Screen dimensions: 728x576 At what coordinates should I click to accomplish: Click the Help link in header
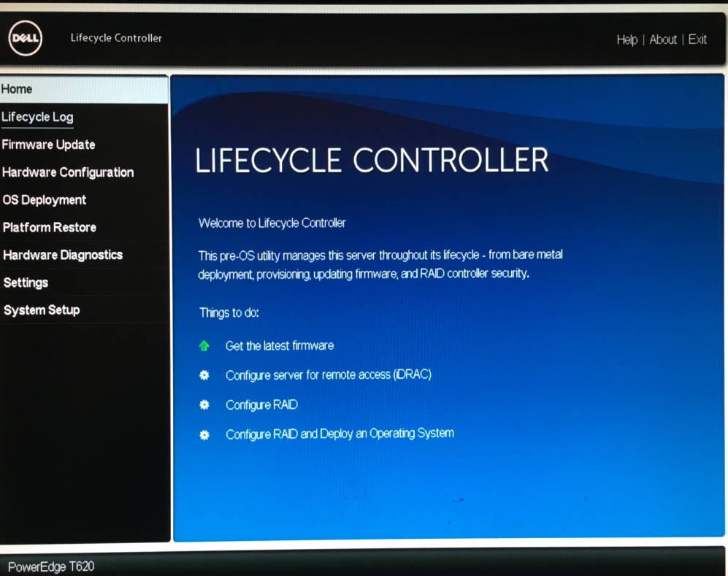[x=627, y=39]
